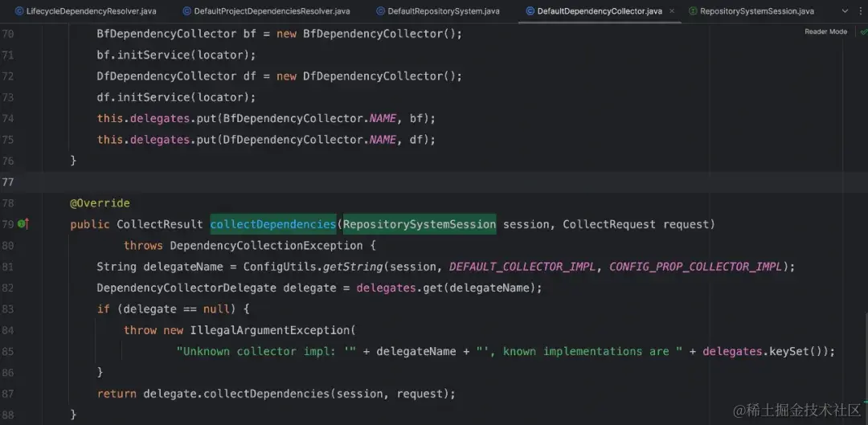Click line number 70 in gutter
The width and height of the screenshot is (868, 425).
point(8,35)
